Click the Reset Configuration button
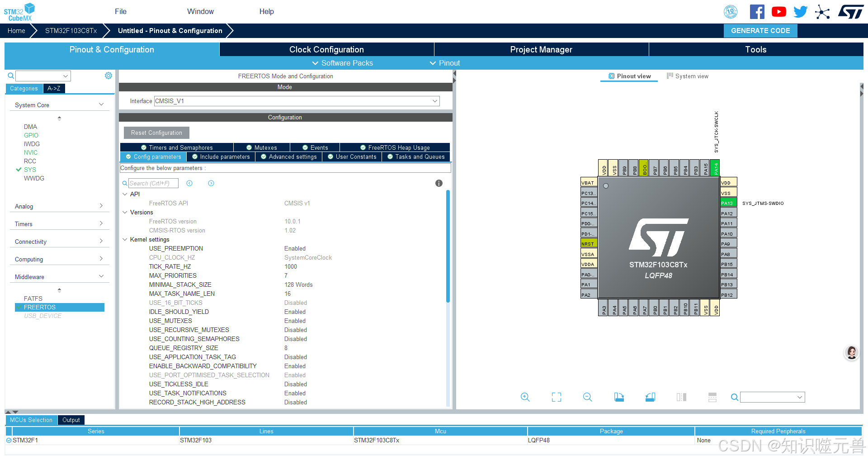The image size is (868, 460). point(156,133)
